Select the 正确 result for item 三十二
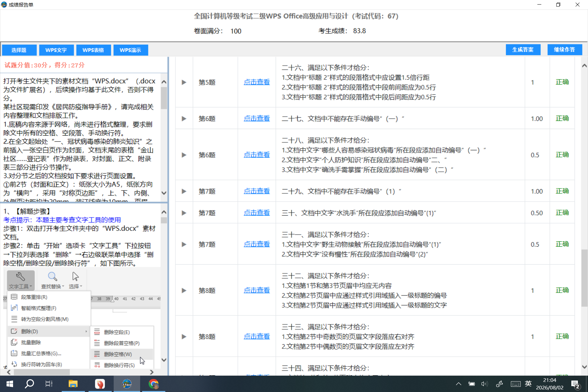588x392 pixels. [x=562, y=290]
